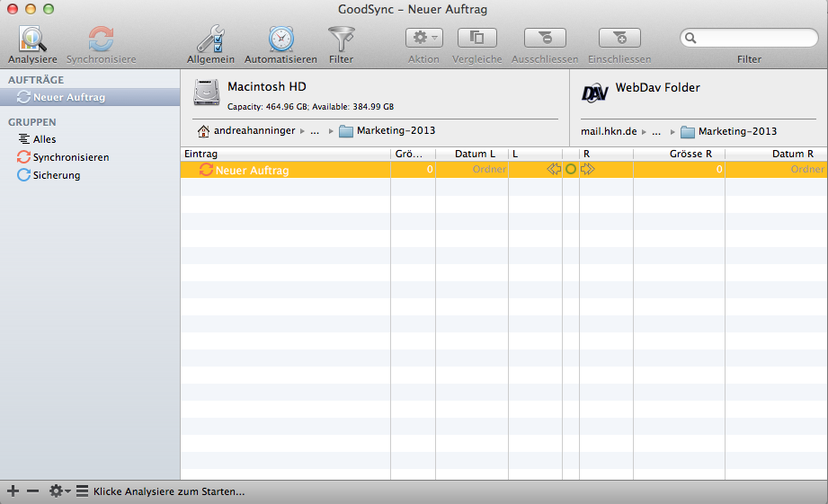Select the Alles group
The image size is (828, 504).
pyautogui.click(x=44, y=139)
